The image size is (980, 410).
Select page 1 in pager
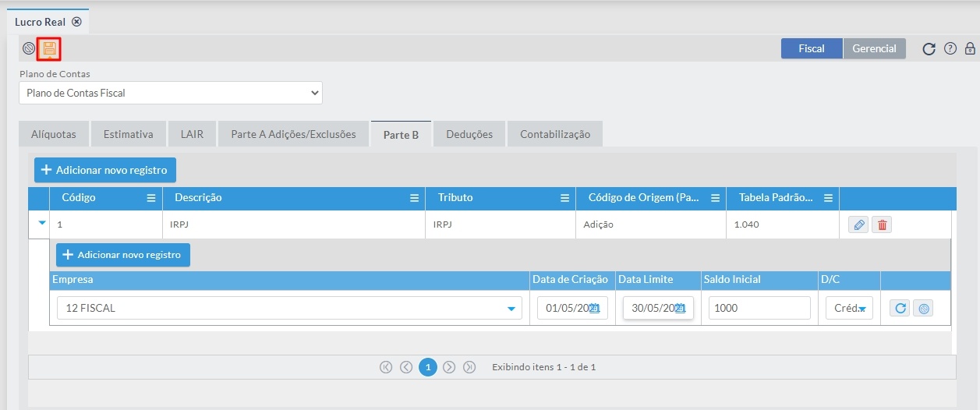[x=427, y=367]
